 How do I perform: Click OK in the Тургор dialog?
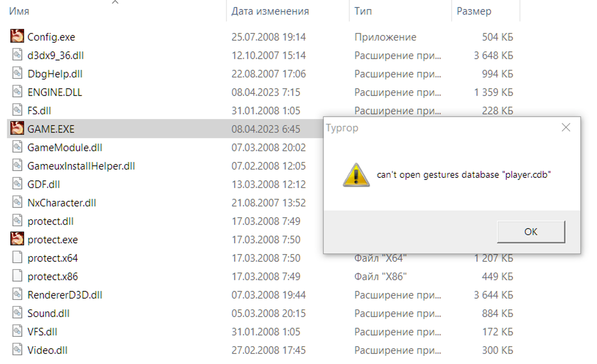pos(531,232)
